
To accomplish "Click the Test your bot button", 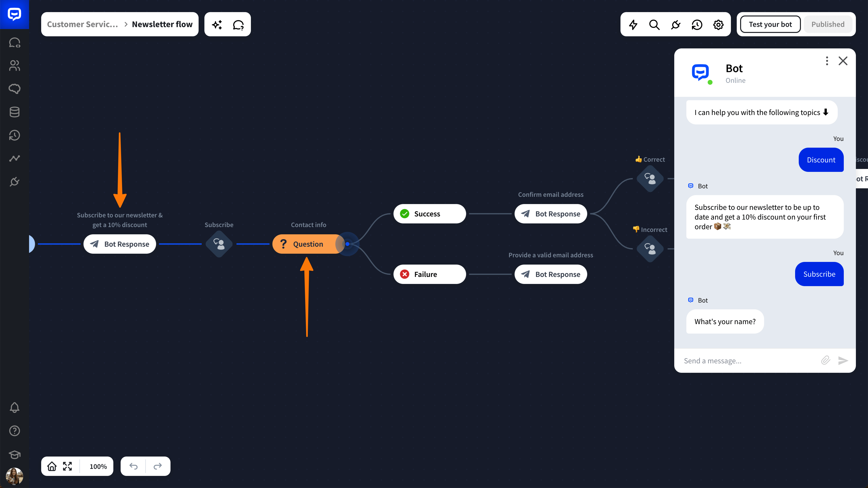I will tap(770, 24).
